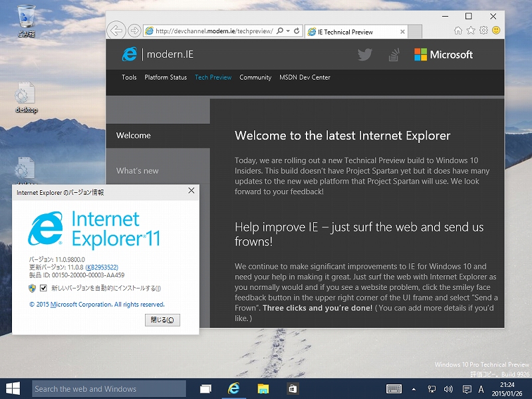Open IE Tools gear icon

(483, 31)
